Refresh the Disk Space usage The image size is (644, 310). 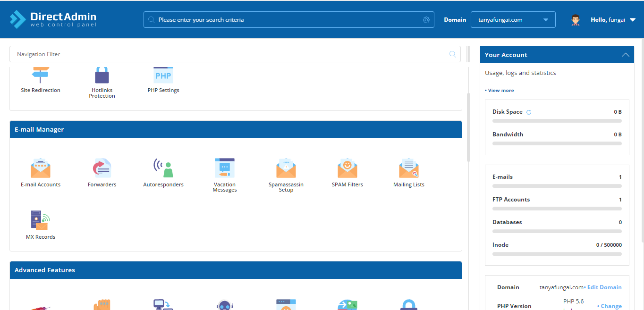coord(528,112)
